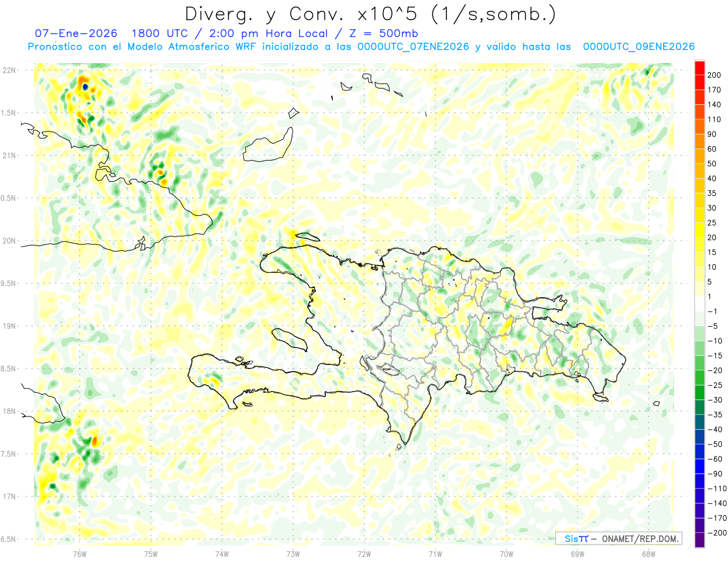Screen dimensions: 728x562
Task: Click the "0.5N" axis label
Action: pos(9,198)
